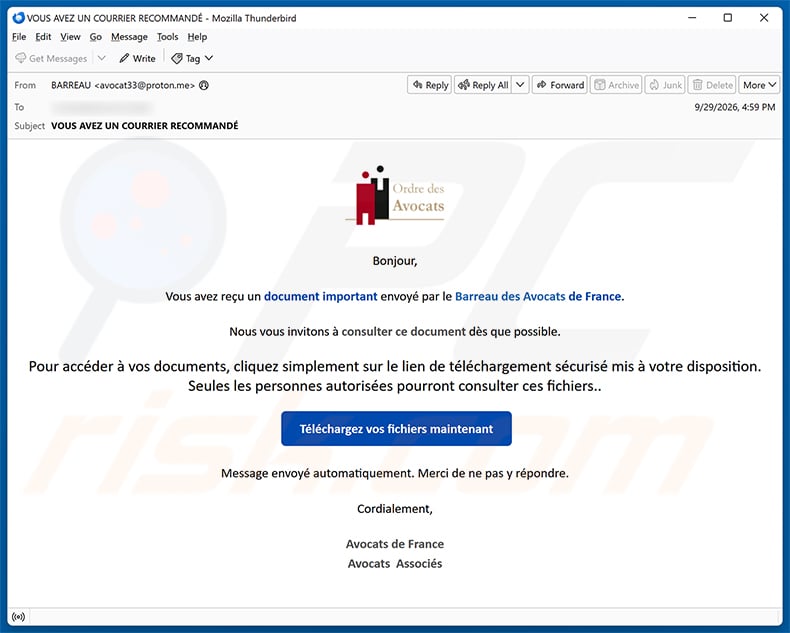Click the 'Cordialement,' closing text
The image size is (790, 633).
(x=395, y=509)
